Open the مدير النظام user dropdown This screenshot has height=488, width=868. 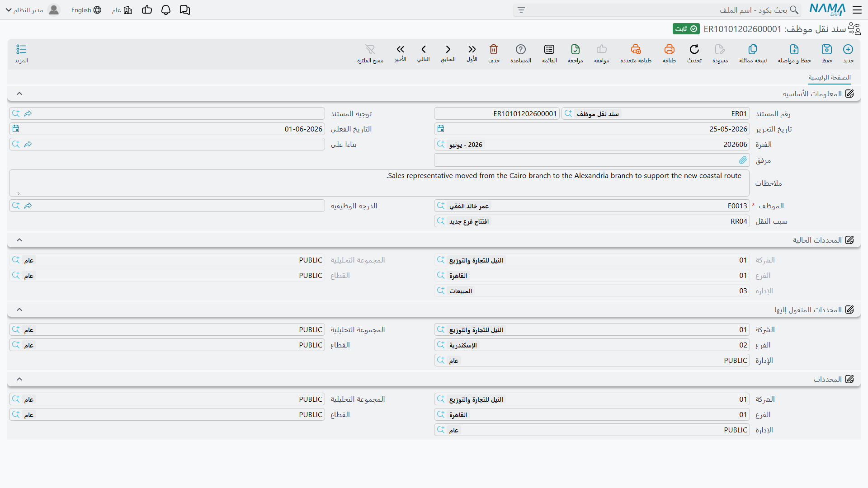tap(32, 10)
